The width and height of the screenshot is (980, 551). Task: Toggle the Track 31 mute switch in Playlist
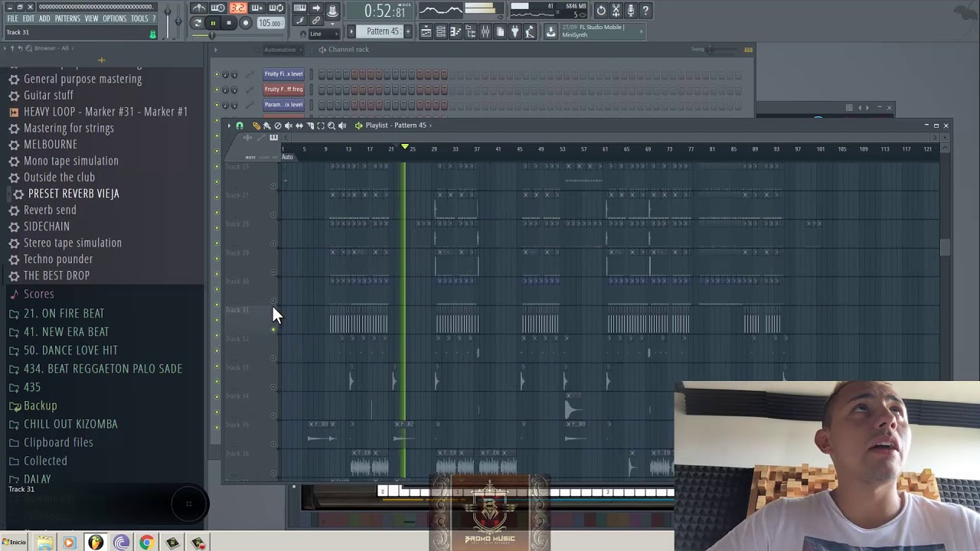pos(273,330)
